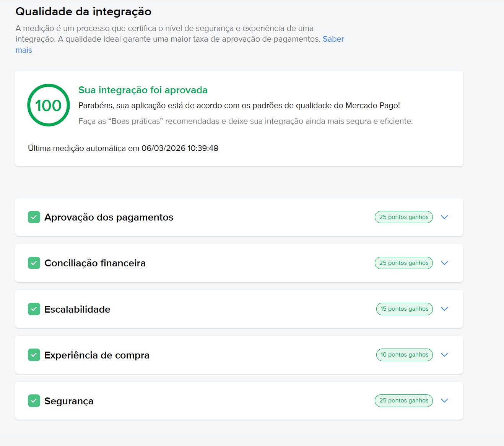Expand the Escalabilidade section chevron
The width and height of the screenshot is (504, 446).
coord(444,309)
